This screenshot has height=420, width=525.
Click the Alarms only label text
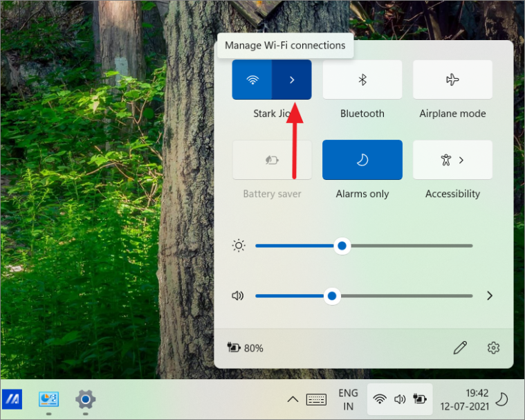[x=362, y=194]
